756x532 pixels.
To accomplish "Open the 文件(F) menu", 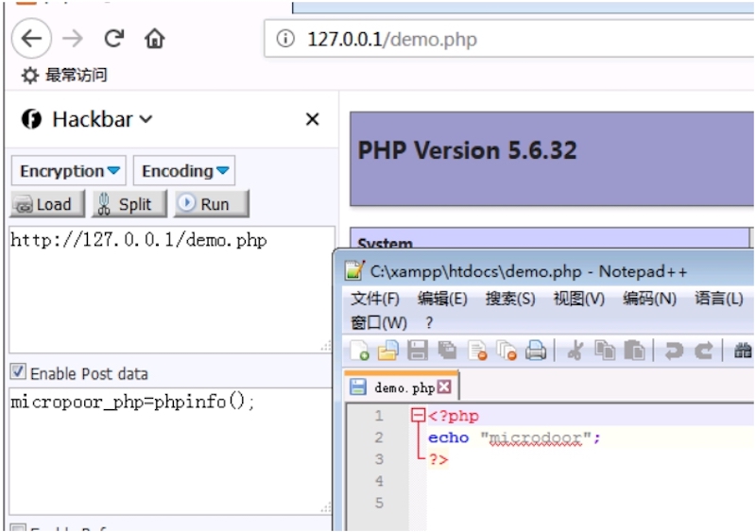I will pyautogui.click(x=374, y=299).
